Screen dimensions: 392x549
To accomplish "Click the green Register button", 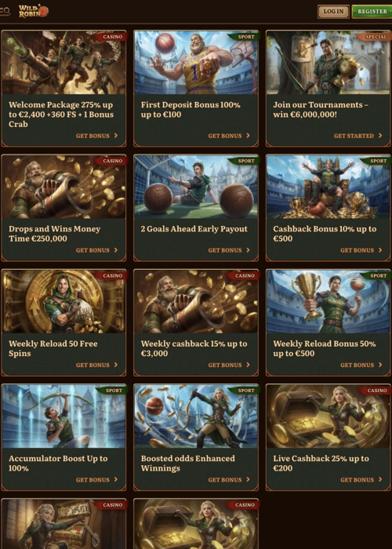I will tap(372, 12).
